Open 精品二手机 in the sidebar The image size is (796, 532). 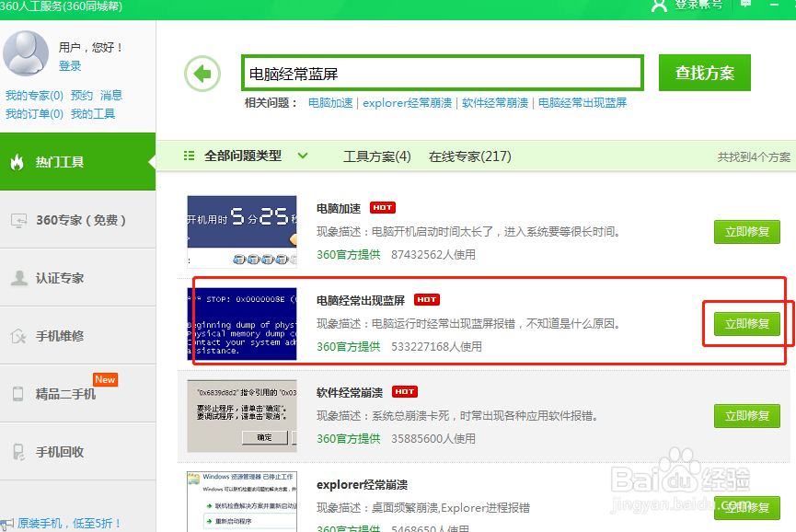pyautogui.click(x=77, y=393)
